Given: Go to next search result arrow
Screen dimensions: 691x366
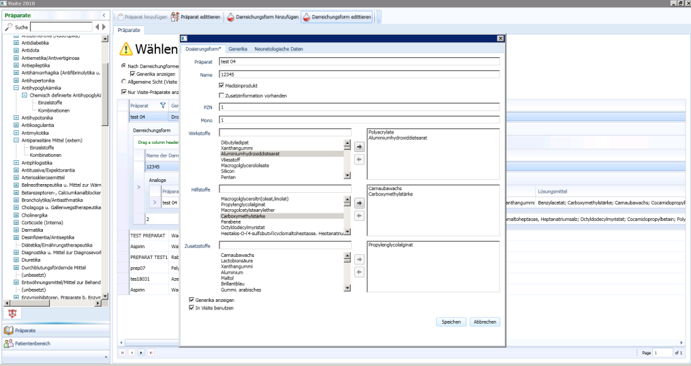Looking at the screenshot, I should click(x=104, y=27).
